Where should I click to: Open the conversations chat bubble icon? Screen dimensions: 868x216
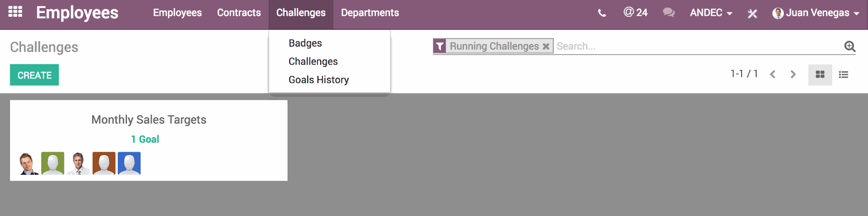pos(669,12)
